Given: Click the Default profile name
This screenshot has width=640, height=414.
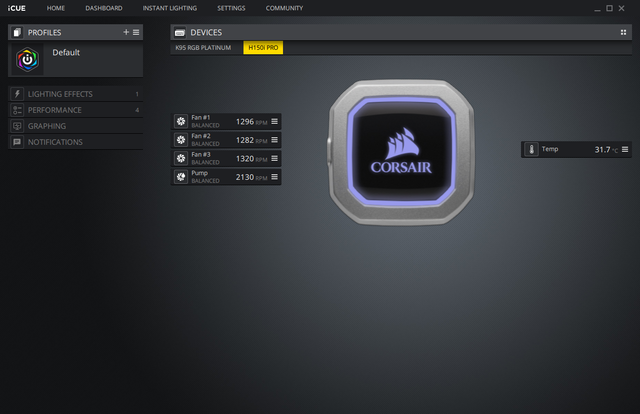Looking at the screenshot, I should click(66, 52).
